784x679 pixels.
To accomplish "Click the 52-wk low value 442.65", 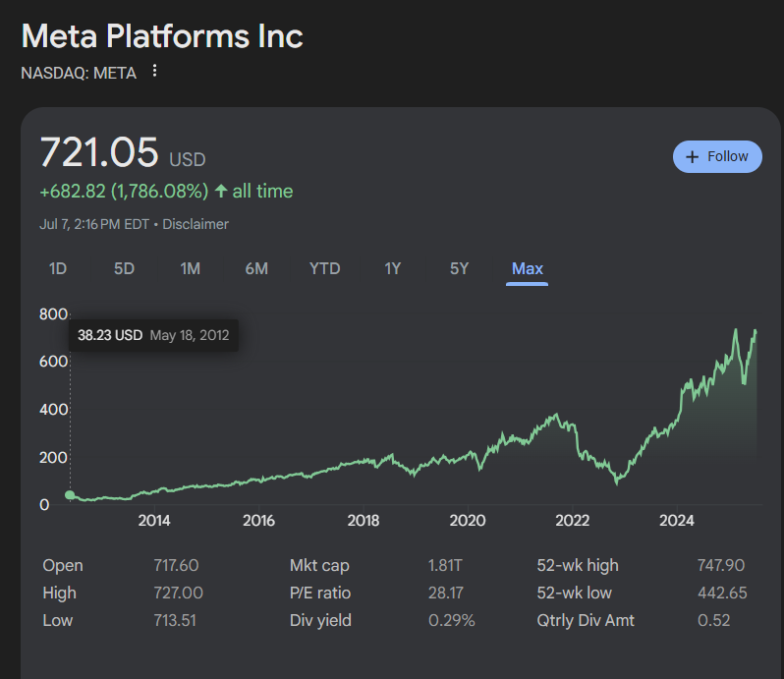I will coord(722,593).
